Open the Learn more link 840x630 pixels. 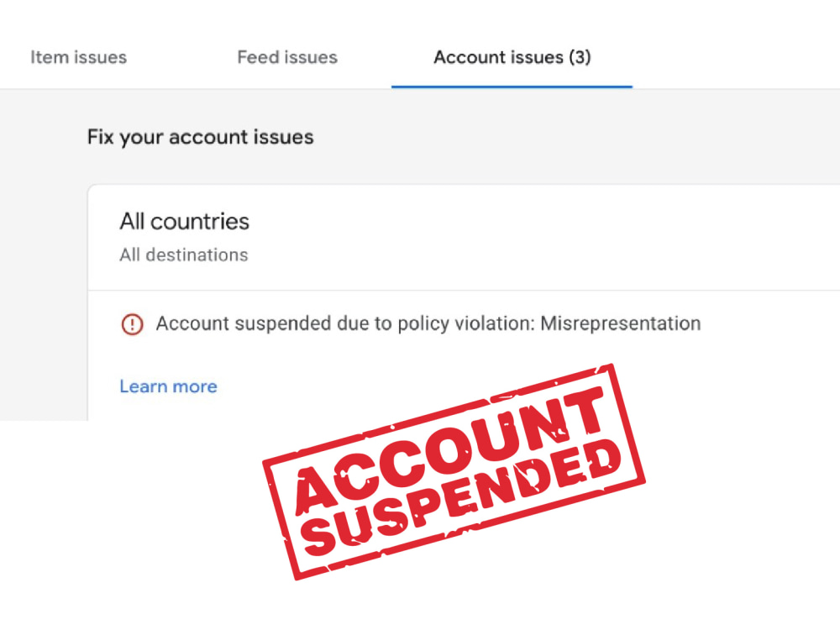pyautogui.click(x=168, y=386)
